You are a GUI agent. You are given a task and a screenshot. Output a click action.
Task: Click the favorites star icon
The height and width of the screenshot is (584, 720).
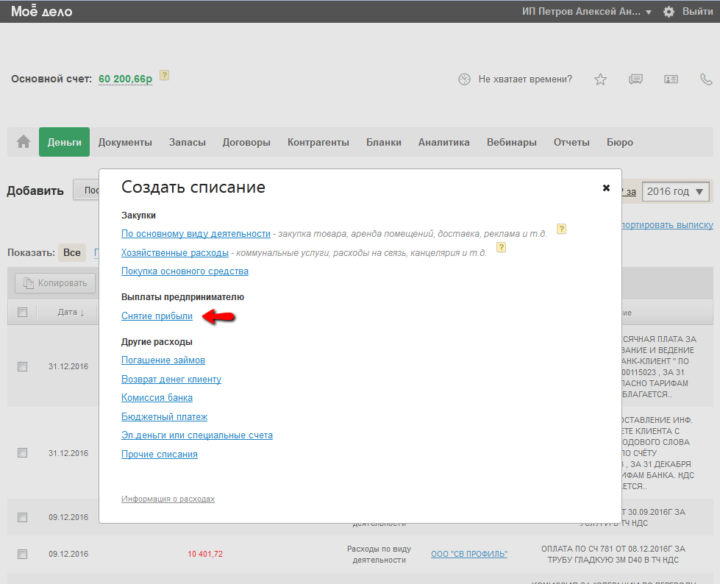[x=600, y=79]
